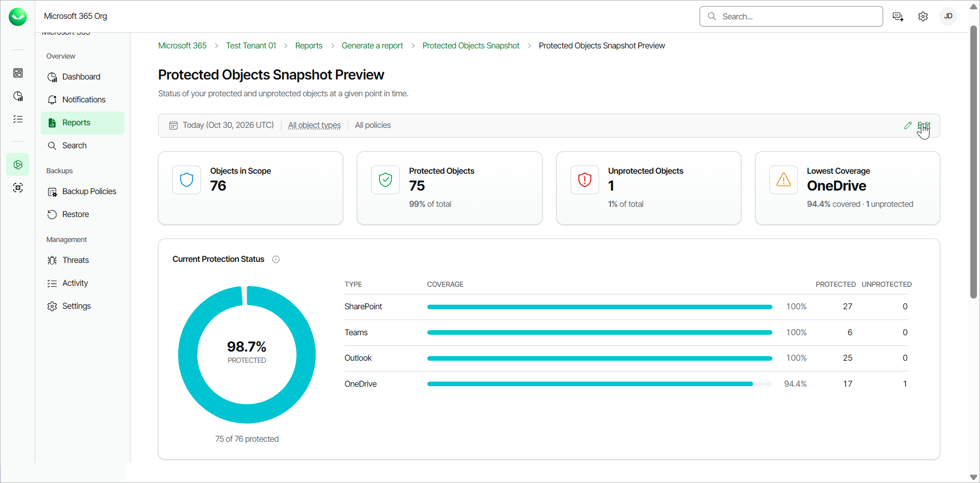Click Edit to change report filters
The image size is (980, 483).
click(x=923, y=125)
